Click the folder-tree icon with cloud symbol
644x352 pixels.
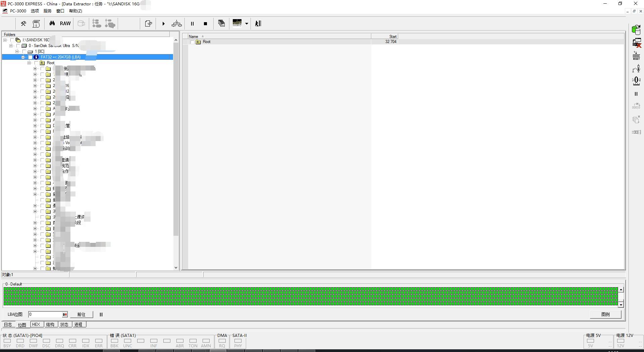tap(110, 24)
